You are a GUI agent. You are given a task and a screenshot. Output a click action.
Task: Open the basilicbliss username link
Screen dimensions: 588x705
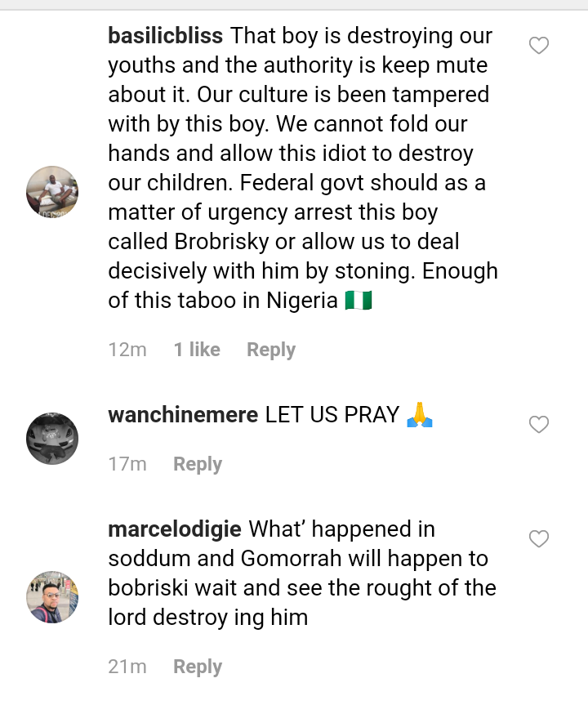coord(166,37)
